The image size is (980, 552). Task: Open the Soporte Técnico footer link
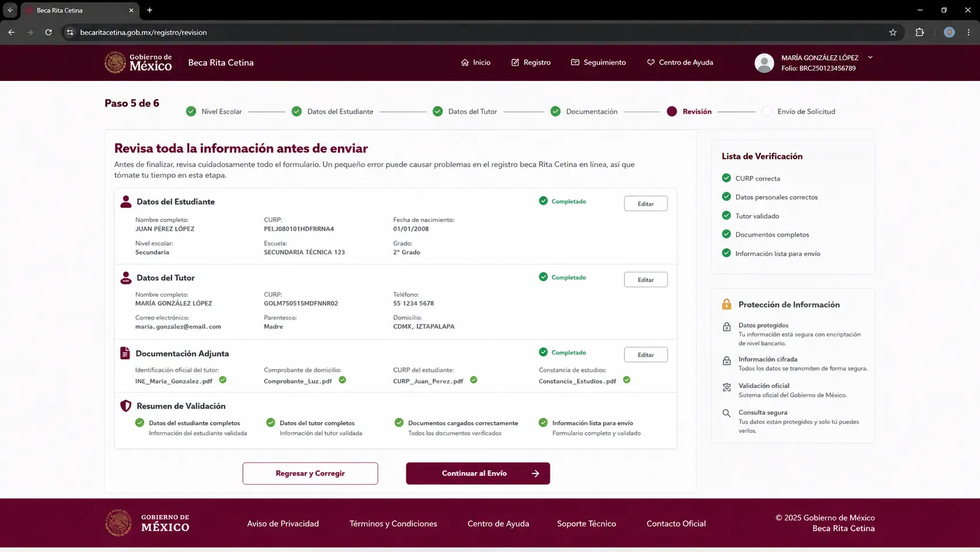pyautogui.click(x=587, y=523)
